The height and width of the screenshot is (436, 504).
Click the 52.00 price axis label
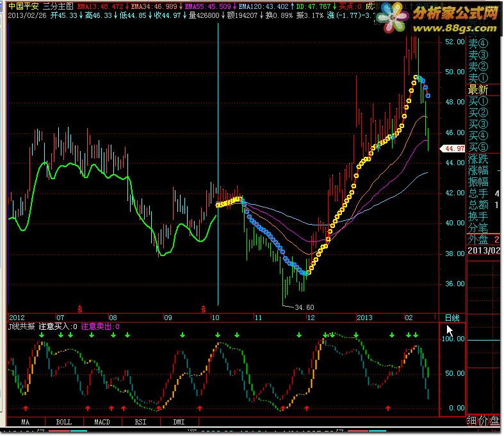[455, 42]
